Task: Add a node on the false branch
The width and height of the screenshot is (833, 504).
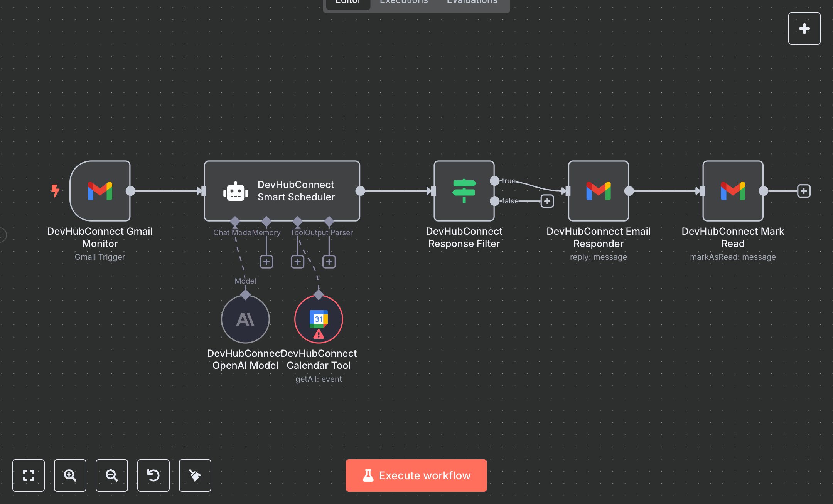Action: click(x=547, y=201)
